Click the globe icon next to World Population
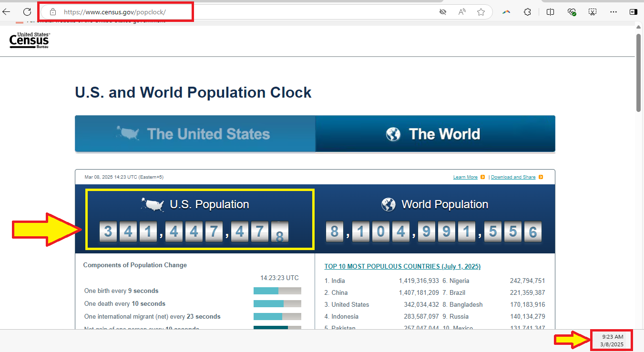 coord(388,205)
